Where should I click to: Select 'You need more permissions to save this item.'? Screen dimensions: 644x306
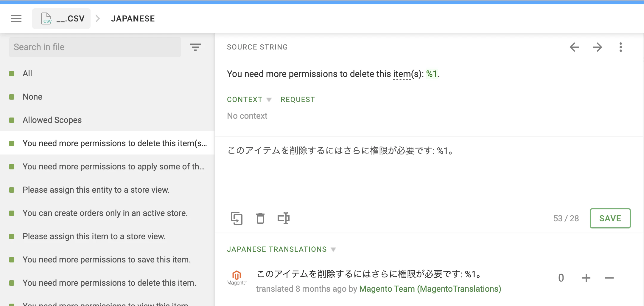click(107, 259)
